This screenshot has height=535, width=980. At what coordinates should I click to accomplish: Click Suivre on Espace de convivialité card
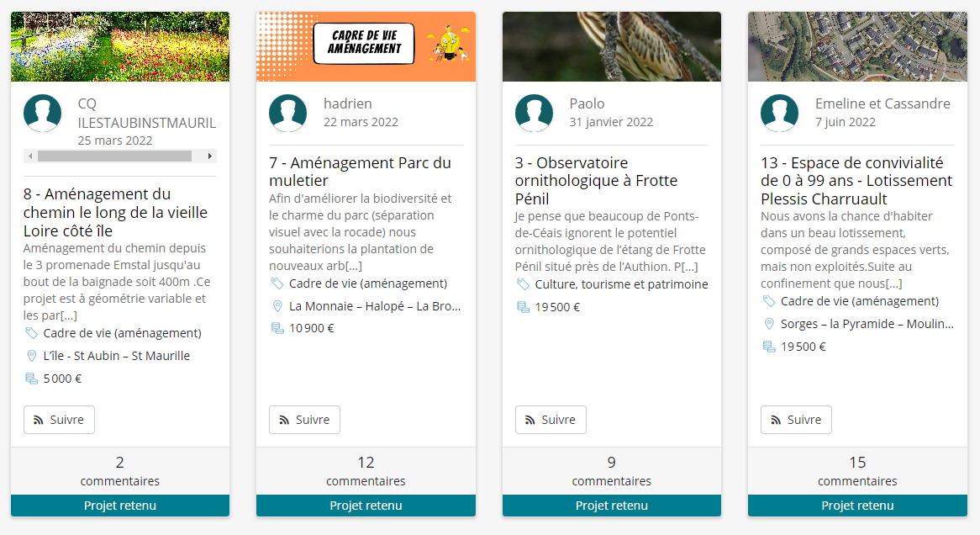pos(796,420)
